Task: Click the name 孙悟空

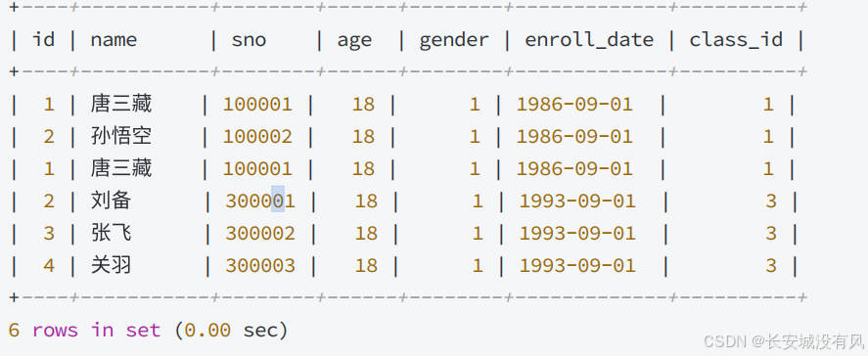Action: [x=121, y=136]
